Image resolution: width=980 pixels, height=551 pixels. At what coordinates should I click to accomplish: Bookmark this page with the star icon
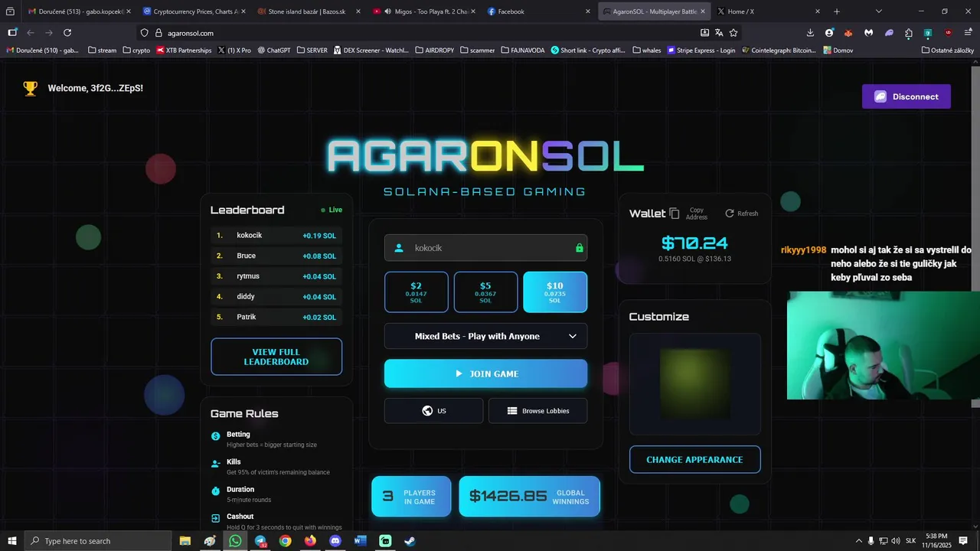point(733,33)
